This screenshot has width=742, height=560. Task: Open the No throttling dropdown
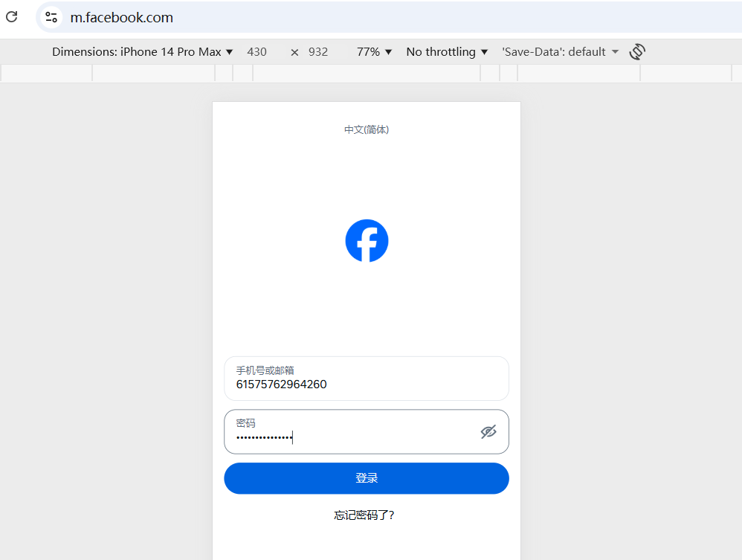(447, 51)
